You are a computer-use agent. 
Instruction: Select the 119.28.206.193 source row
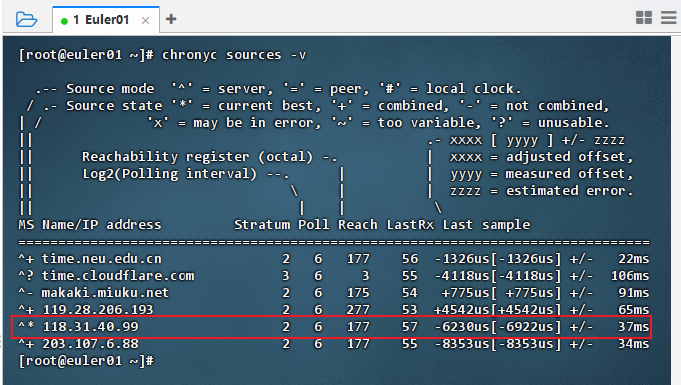(x=334, y=309)
